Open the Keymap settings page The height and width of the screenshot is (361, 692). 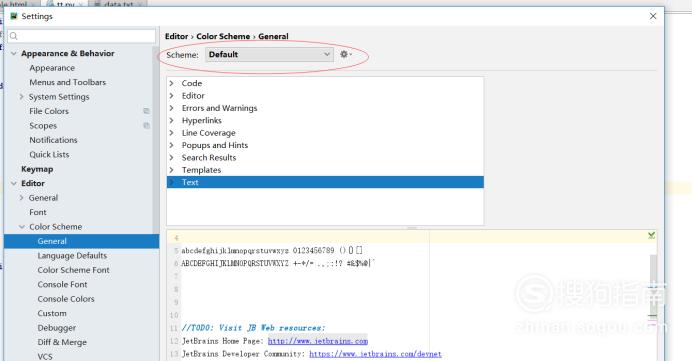tap(37, 169)
